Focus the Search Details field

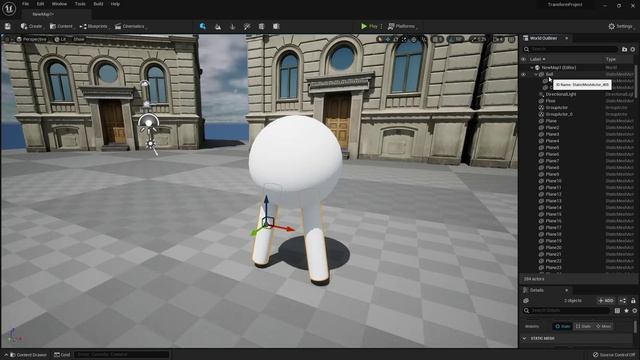[x=567, y=311]
